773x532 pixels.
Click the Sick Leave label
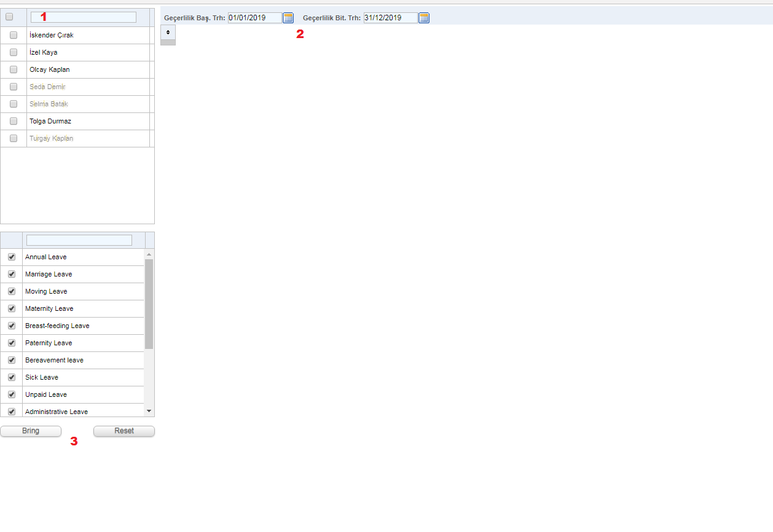(x=42, y=377)
